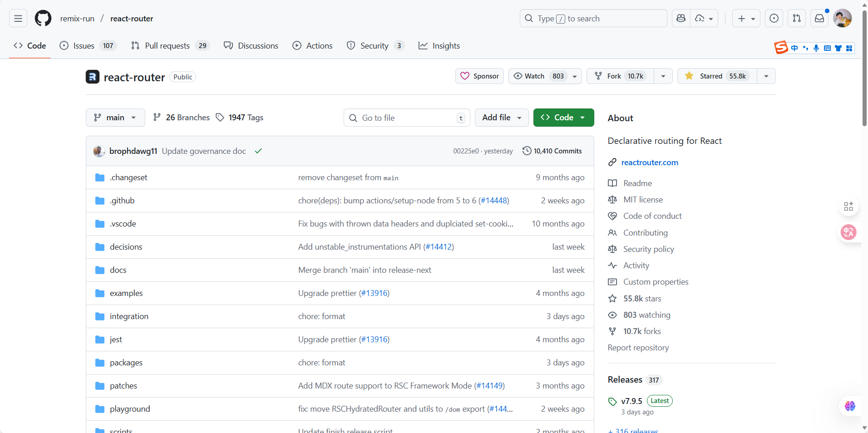This screenshot has width=868, height=433.
Task: Switch to the Issues tab
Action: (88, 46)
